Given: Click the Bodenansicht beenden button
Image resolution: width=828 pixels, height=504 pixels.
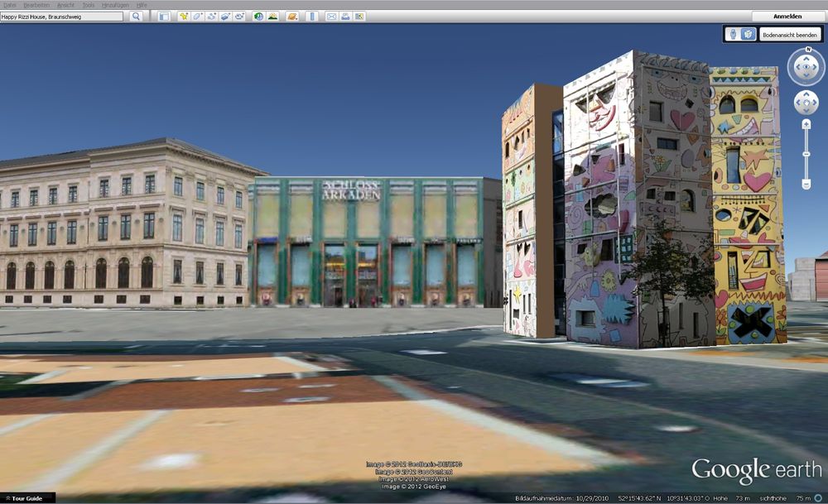Looking at the screenshot, I should (x=790, y=34).
